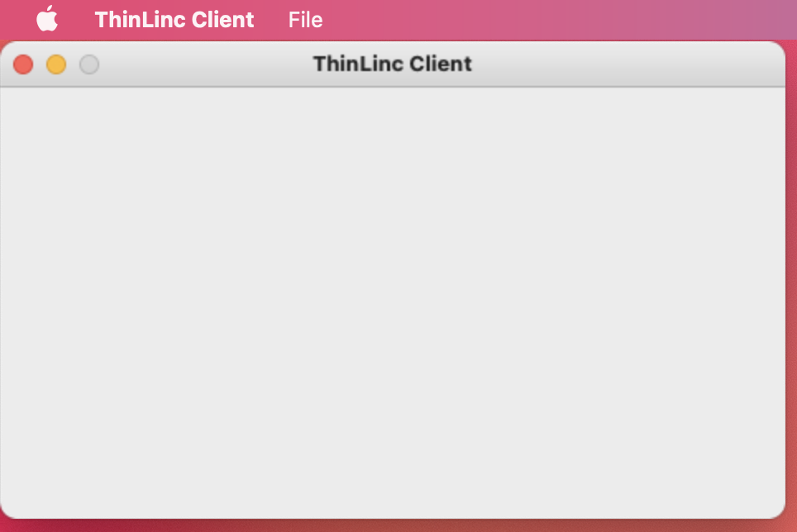Select the yellow traffic-light button
The height and width of the screenshot is (532, 797).
click(x=56, y=64)
